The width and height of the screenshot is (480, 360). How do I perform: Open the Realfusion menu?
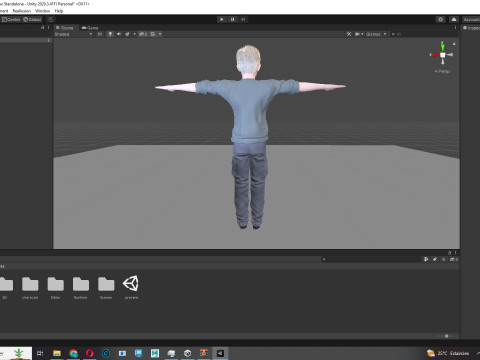point(22,11)
